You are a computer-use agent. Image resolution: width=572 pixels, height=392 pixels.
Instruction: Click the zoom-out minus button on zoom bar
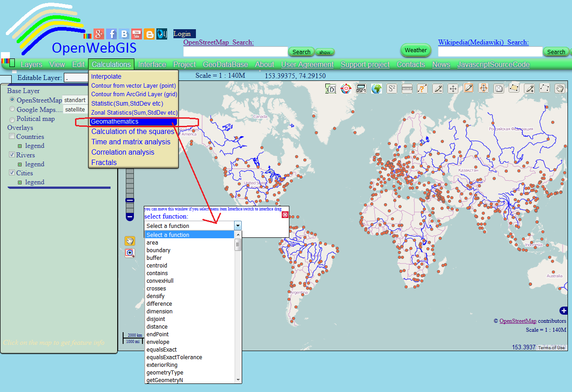[x=130, y=217]
